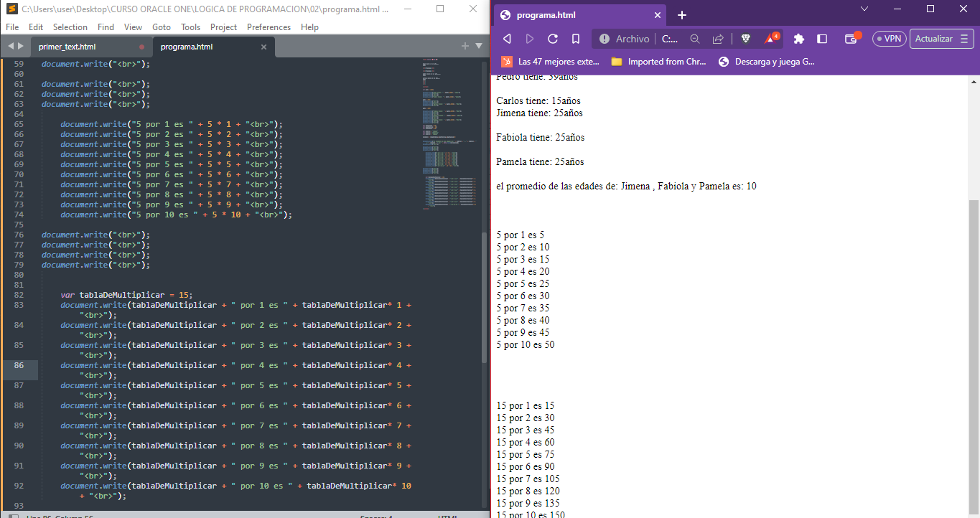
Task: Click the "var tablaDeMultiplicar = 15;" line
Action: pyautogui.click(x=126, y=295)
